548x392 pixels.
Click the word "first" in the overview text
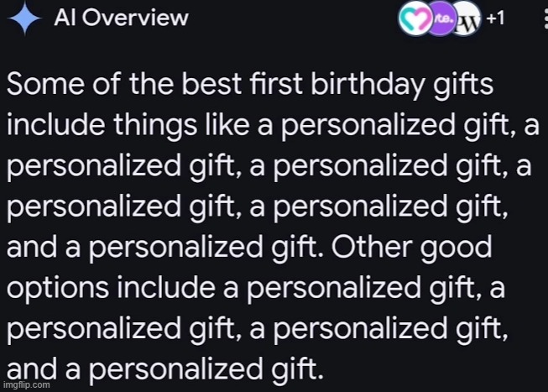(x=276, y=84)
